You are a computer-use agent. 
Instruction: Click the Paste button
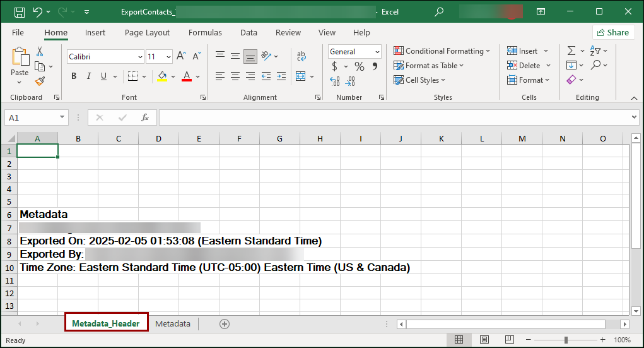pos(20,63)
